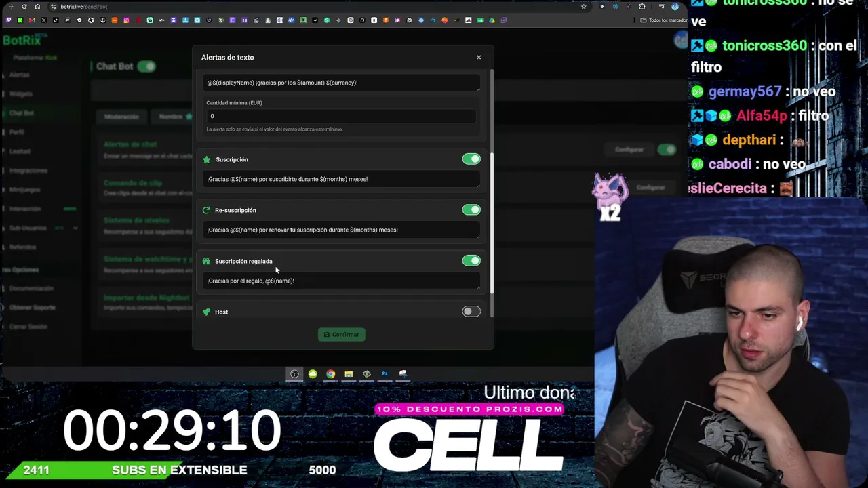The width and height of the screenshot is (868, 488).
Task: Open Widgets in the BotRix sidebar
Action: pos(21,94)
